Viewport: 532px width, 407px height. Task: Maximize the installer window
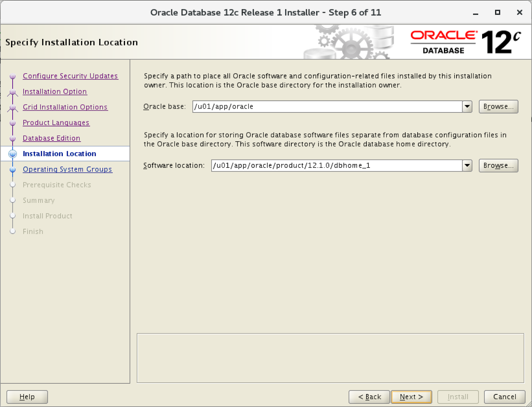click(497, 13)
